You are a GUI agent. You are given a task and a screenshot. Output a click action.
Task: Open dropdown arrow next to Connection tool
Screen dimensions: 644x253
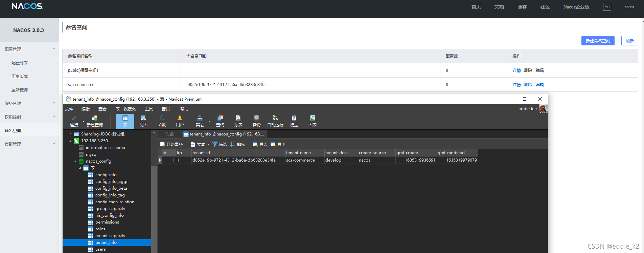coord(83,121)
